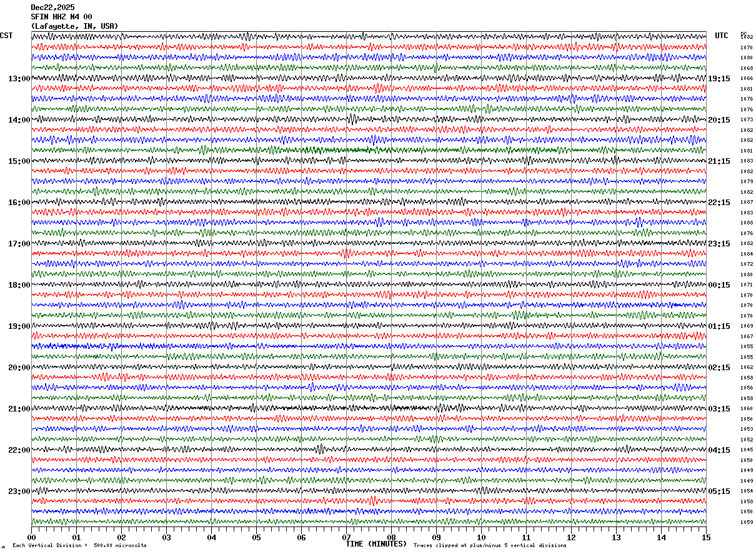Pick minute 05 on the time axis
This screenshot has width=756, height=554.
[256, 537]
